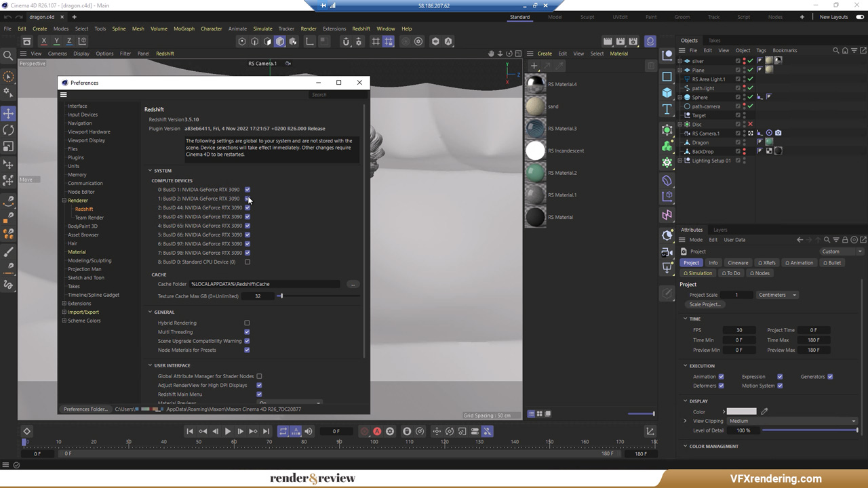Jump to the end of the timeline
Screen dimensions: 868x488
[266, 431]
